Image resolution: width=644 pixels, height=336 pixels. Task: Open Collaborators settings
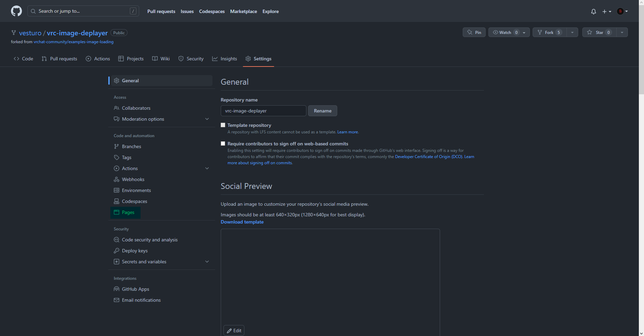[x=162, y=108]
